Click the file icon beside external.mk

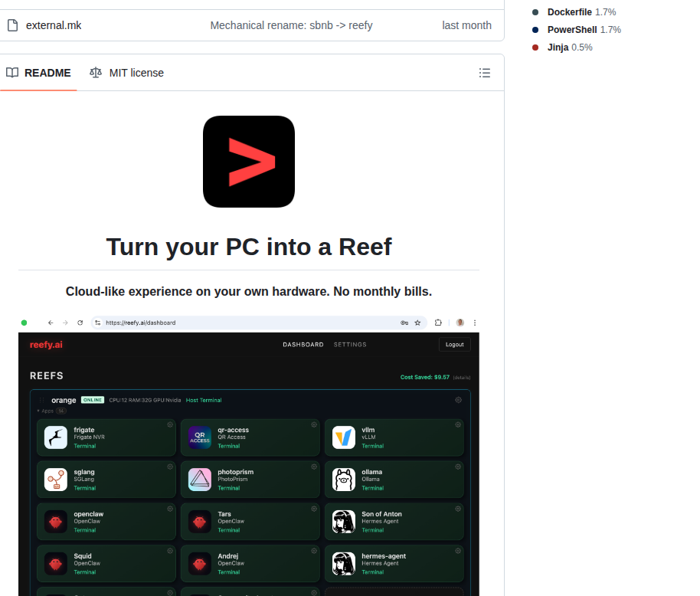13,25
